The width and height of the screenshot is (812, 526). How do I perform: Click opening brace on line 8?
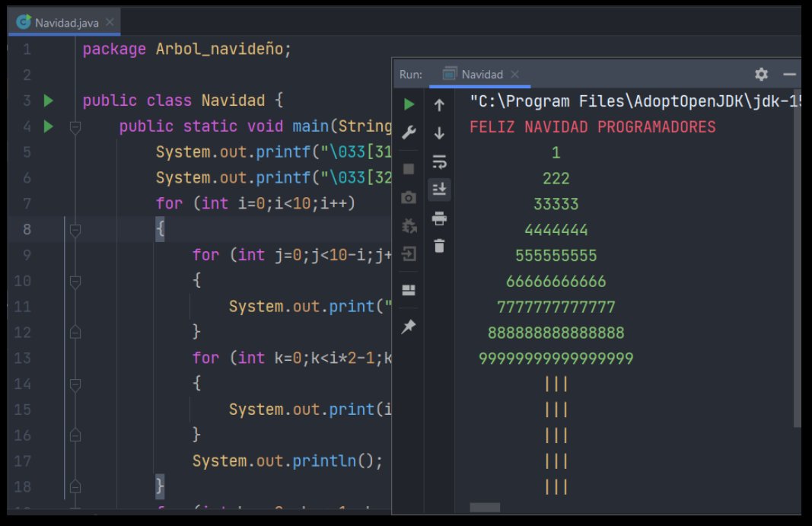160,229
